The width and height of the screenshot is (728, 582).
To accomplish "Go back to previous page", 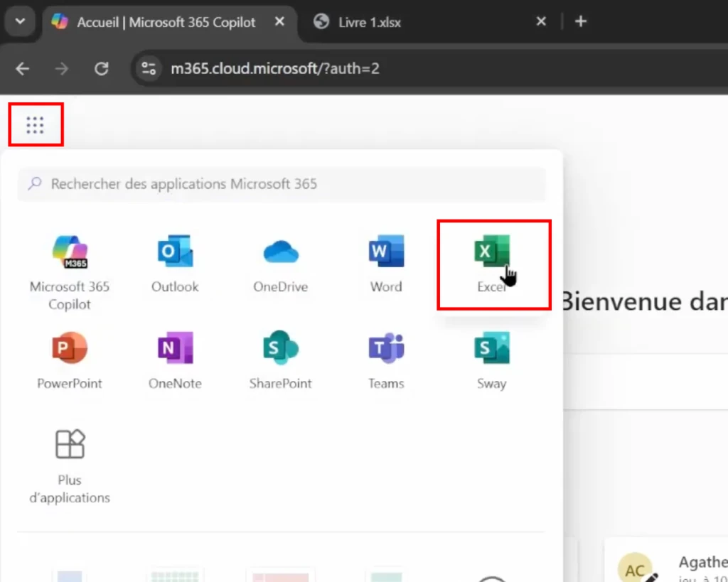I will pos(22,69).
